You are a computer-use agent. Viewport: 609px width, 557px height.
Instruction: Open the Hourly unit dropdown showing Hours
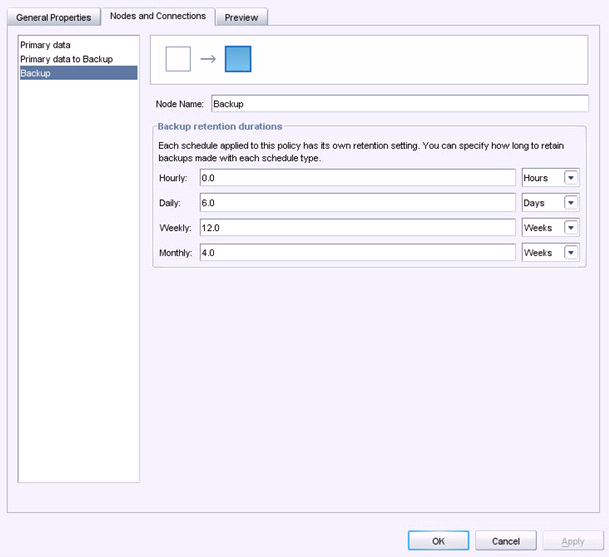[571, 177]
